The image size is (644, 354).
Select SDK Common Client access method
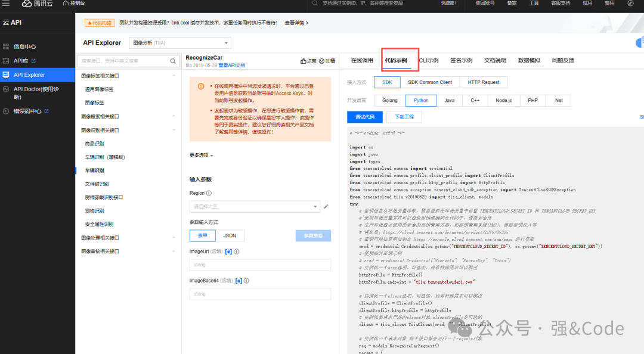click(x=430, y=82)
